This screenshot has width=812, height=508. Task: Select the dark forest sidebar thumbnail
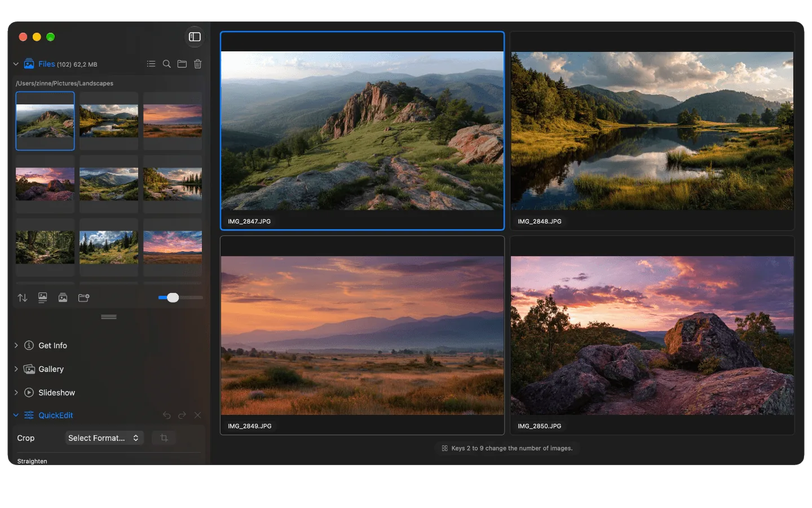click(45, 247)
